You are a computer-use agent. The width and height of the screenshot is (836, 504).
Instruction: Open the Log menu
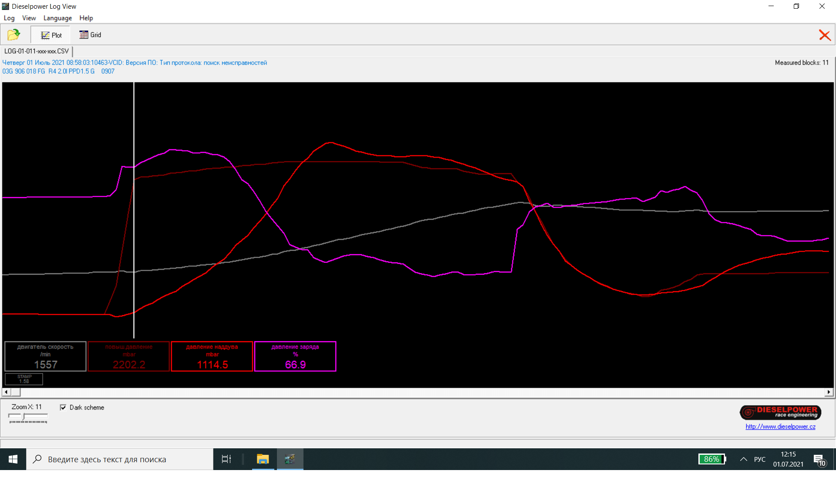(x=9, y=18)
